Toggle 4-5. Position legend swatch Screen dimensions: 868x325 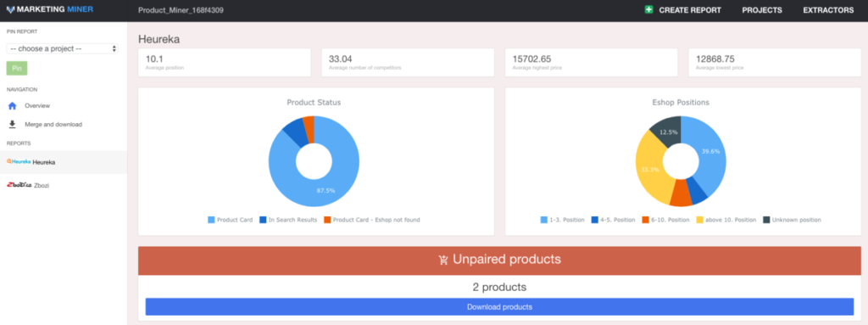coord(595,220)
